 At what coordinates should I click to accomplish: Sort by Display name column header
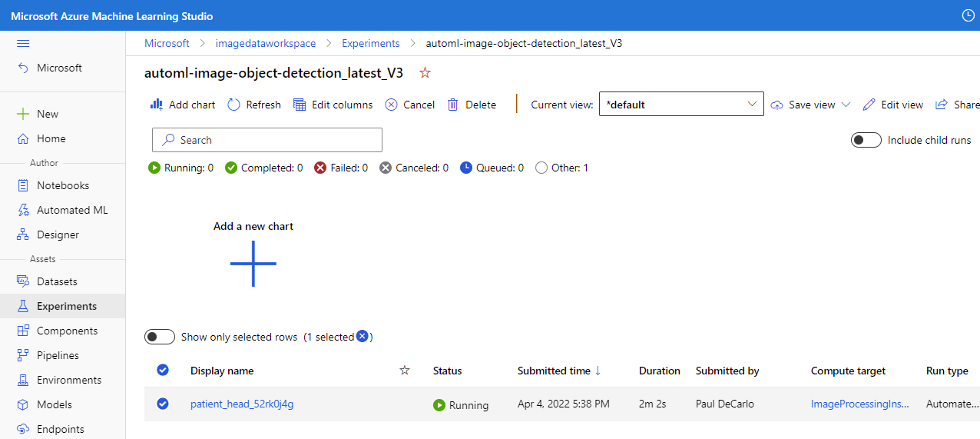tap(222, 371)
